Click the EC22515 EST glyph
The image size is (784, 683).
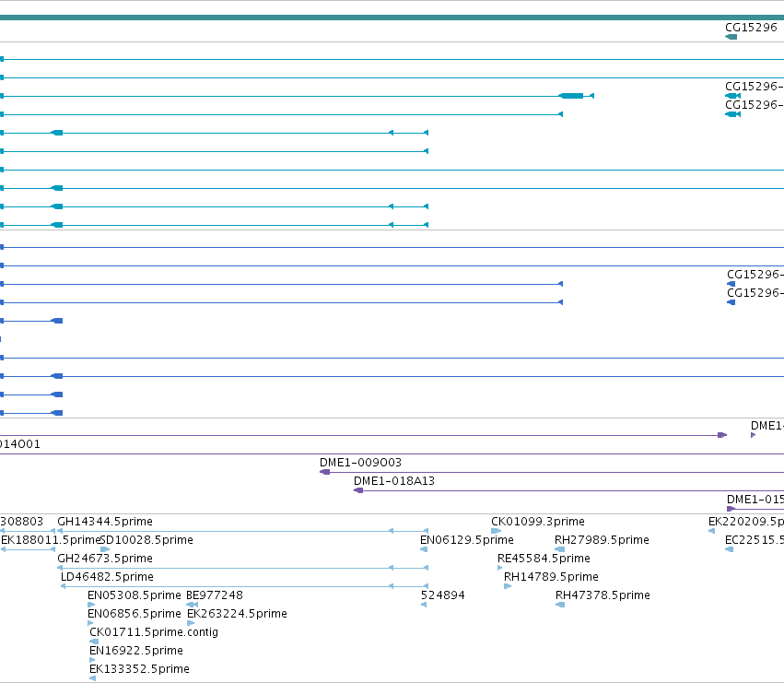[729, 549]
